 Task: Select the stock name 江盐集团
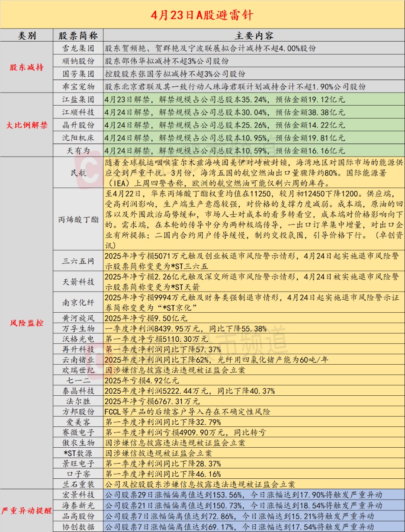(x=78, y=99)
